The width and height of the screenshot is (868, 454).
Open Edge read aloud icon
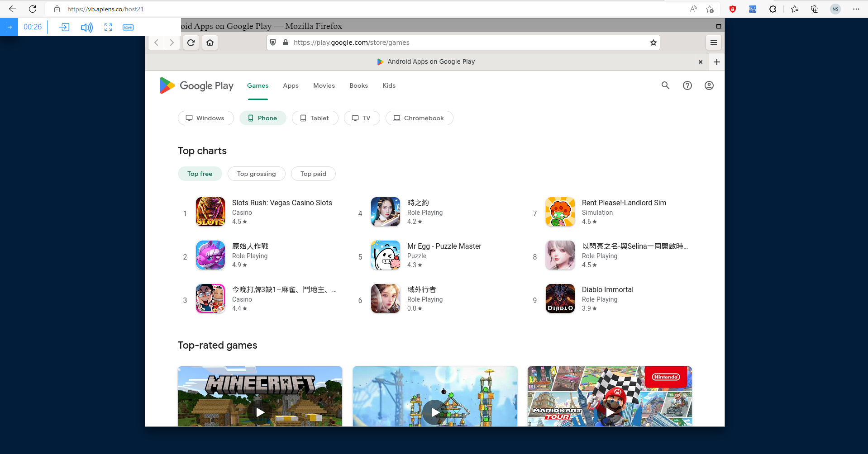pyautogui.click(x=693, y=9)
